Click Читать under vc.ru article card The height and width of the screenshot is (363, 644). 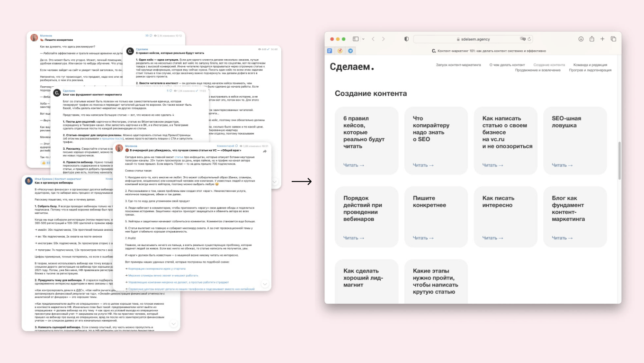(x=493, y=165)
